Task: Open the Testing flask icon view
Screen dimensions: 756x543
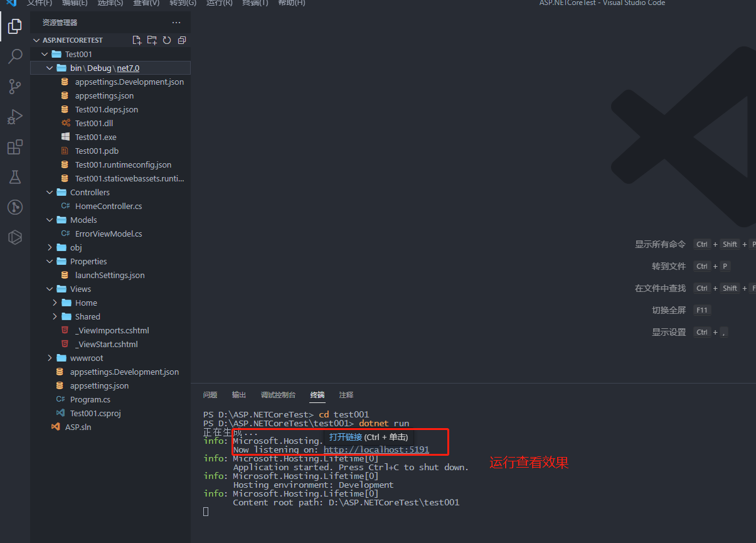Action: pos(15,177)
